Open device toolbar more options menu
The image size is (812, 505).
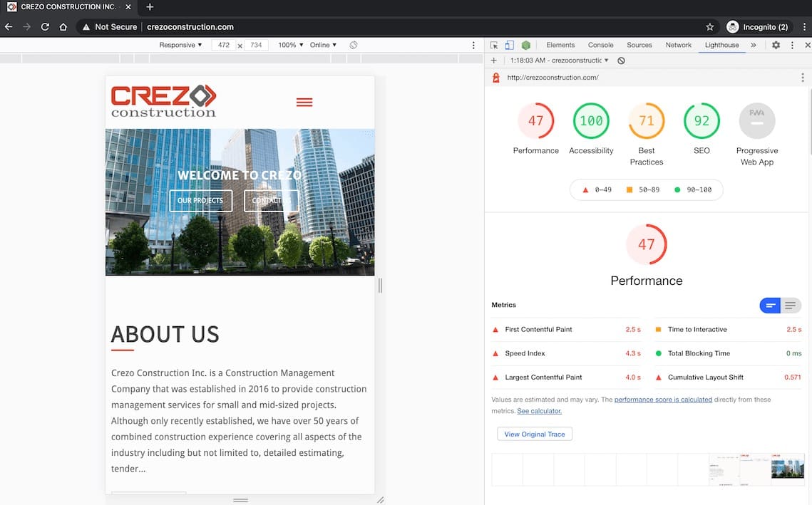[473, 45]
